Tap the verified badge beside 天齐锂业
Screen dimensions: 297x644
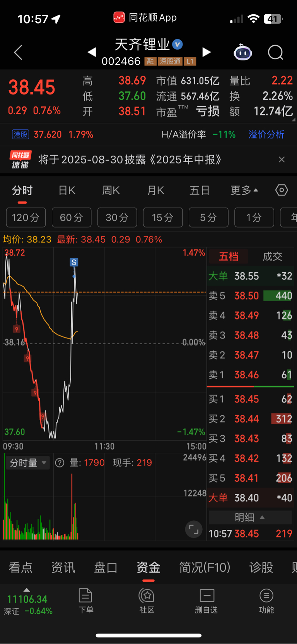pyautogui.click(x=178, y=45)
